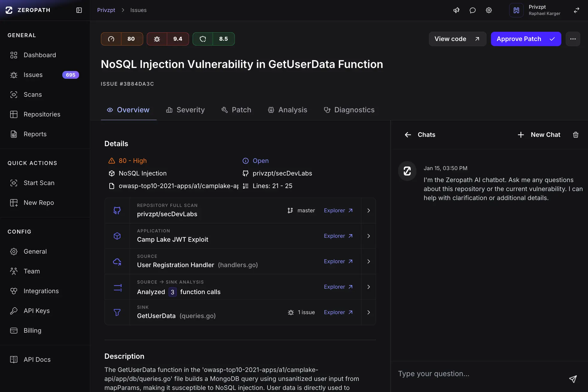
Task: Open the chat bubble icon in header
Action: 472,10
